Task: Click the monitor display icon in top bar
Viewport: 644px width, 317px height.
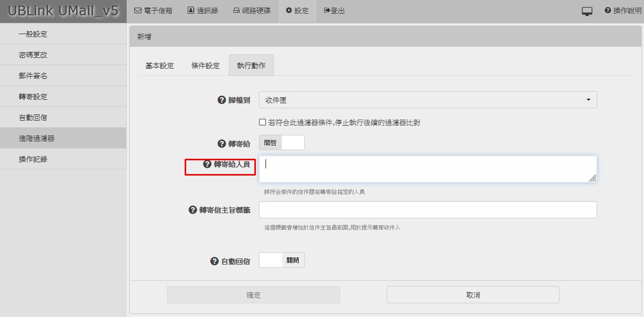Action: [587, 11]
